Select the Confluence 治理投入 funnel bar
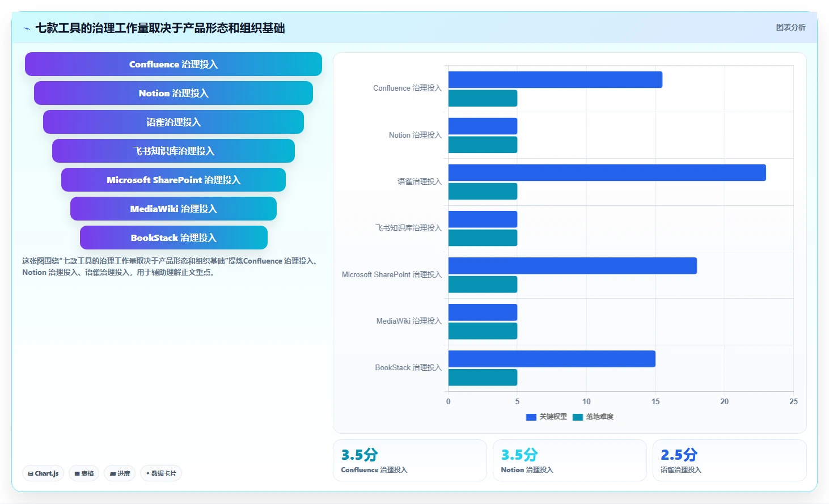 (x=174, y=64)
